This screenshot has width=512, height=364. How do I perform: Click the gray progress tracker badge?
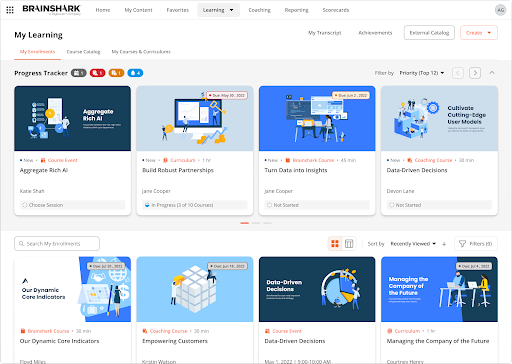pos(79,73)
